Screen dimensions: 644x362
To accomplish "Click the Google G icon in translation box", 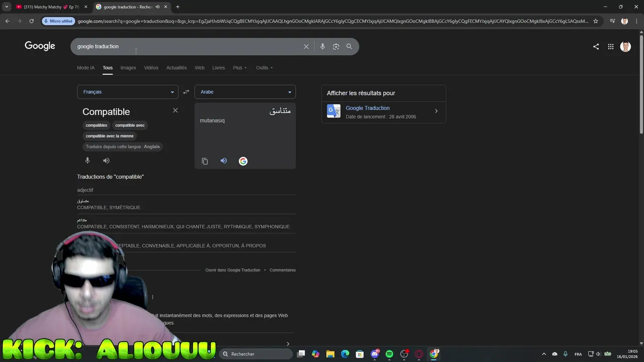I will [243, 161].
